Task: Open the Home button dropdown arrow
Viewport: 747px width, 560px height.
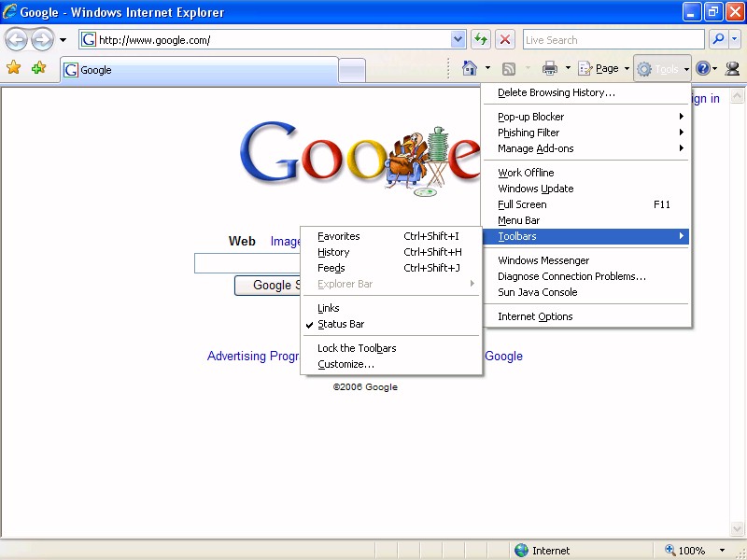Action: click(x=487, y=68)
